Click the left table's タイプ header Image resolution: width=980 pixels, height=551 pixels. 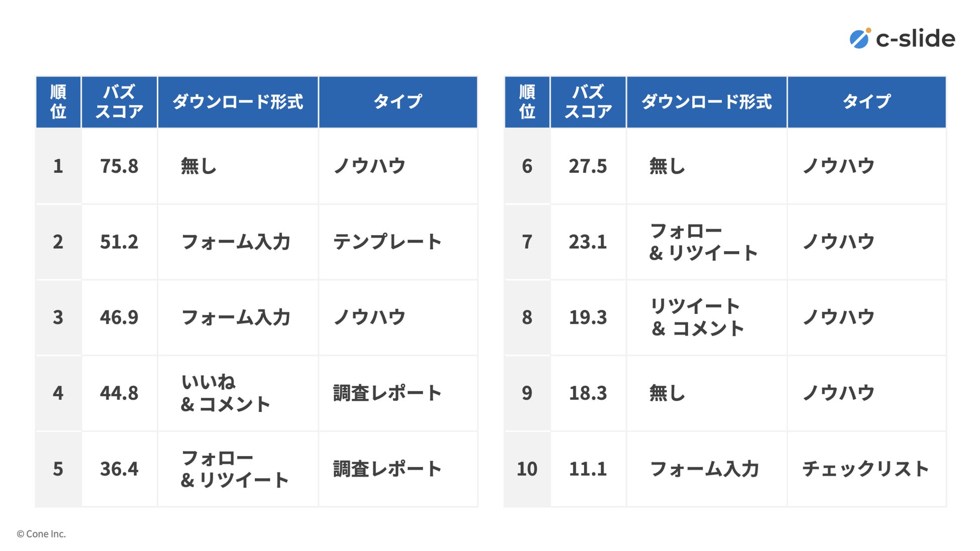398,101
